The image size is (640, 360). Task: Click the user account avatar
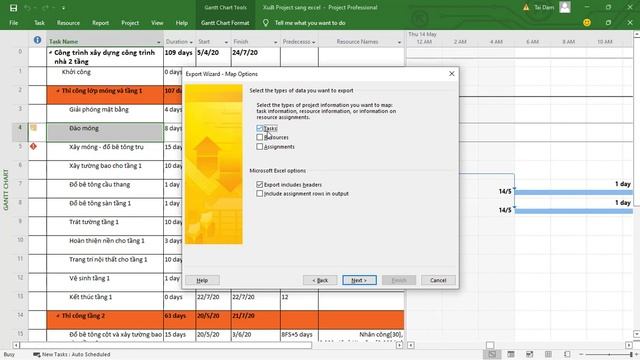565,7
